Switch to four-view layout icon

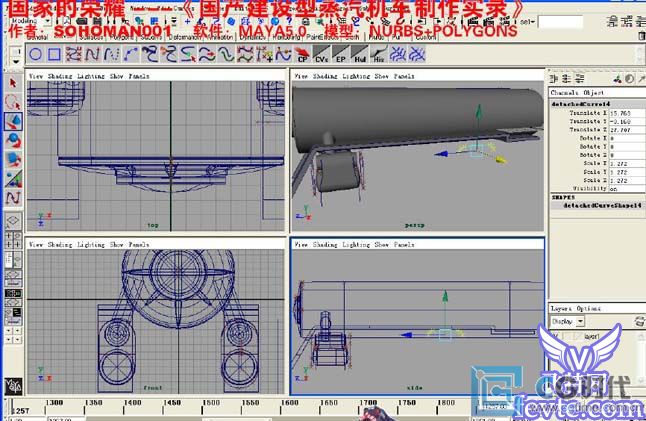(x=13, y=240)
